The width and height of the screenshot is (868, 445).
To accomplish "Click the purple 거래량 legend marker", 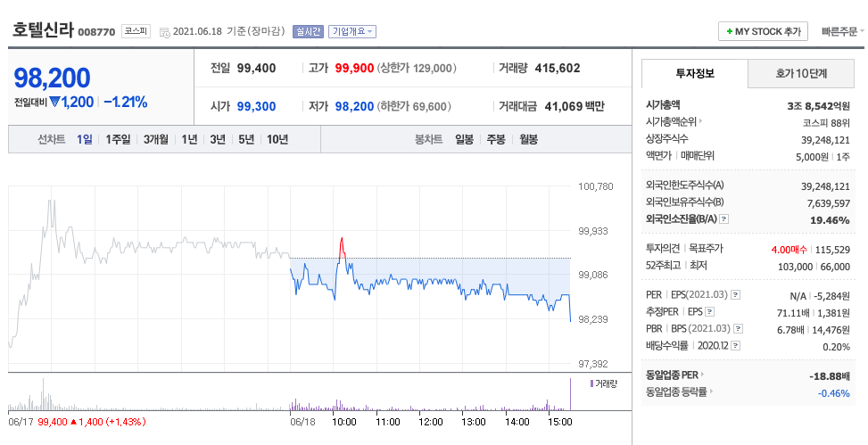I will click(591, 383).
